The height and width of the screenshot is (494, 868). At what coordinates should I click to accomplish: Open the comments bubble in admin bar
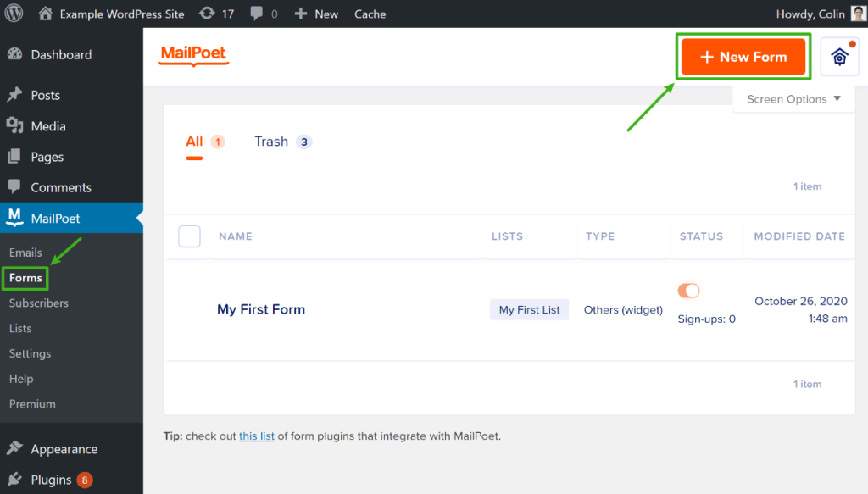coord(256,14)
